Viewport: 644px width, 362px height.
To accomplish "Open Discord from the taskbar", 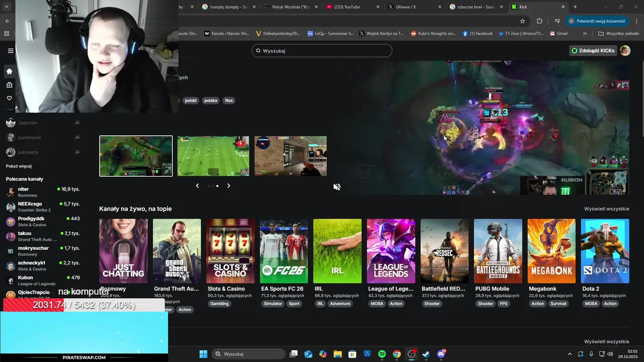I will point(441,354).
